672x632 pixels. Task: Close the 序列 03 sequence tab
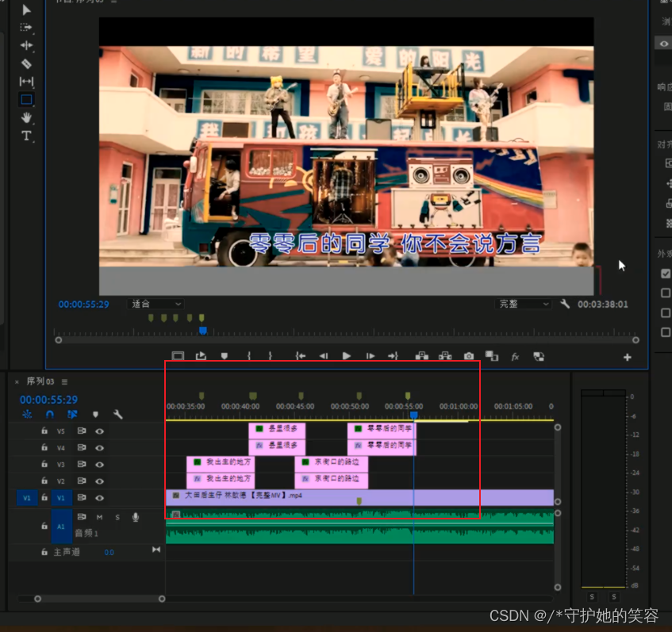(17, 381)
